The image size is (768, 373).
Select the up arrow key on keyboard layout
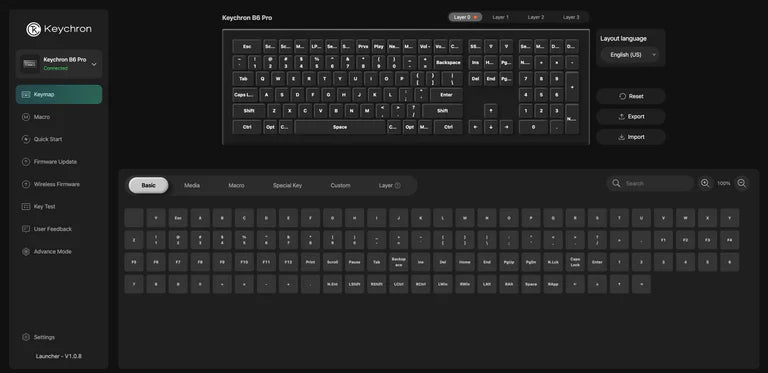pos(491,111)
